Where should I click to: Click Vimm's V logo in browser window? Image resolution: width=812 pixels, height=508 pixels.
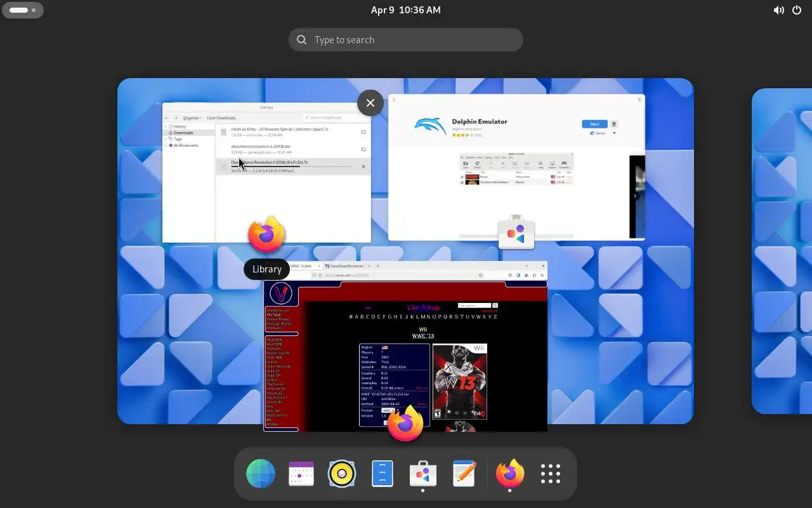pyautogui.click(x=281, y=293)
